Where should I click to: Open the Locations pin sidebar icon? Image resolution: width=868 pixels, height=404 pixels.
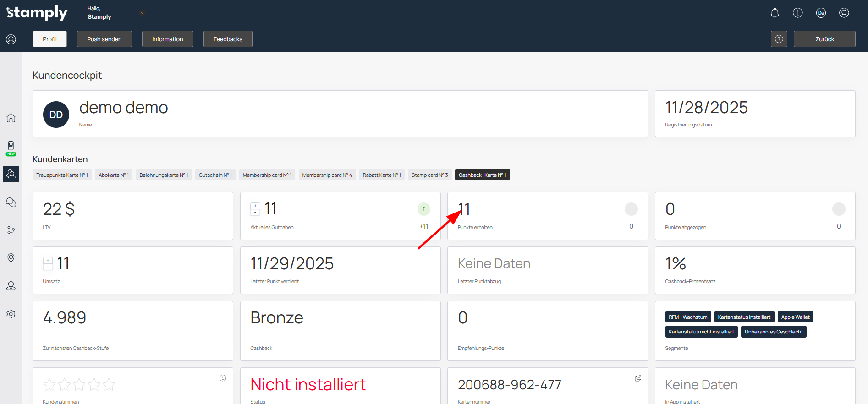coord(11,258)
